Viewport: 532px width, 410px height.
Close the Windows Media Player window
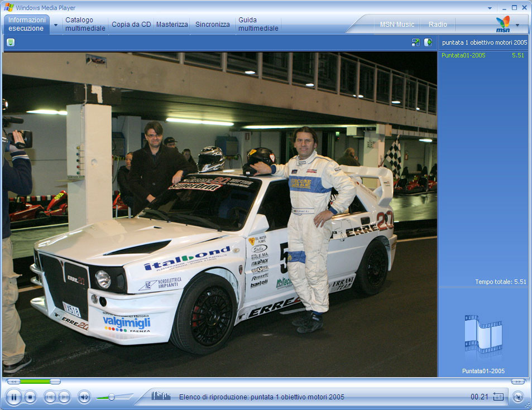(524, 8)
